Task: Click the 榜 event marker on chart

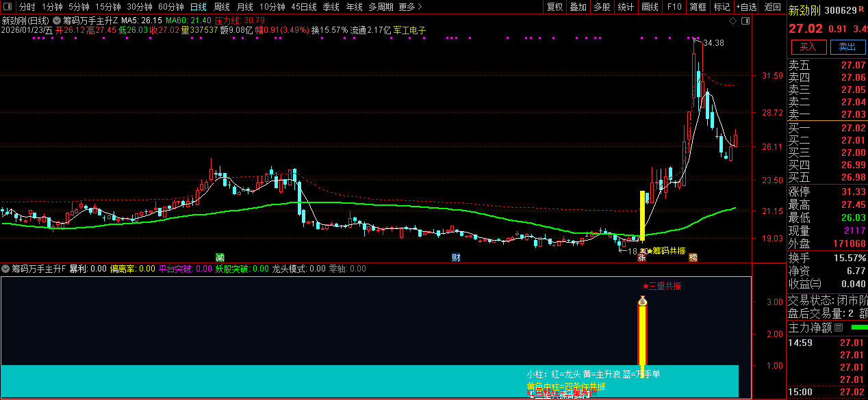Action: [693, 258]
